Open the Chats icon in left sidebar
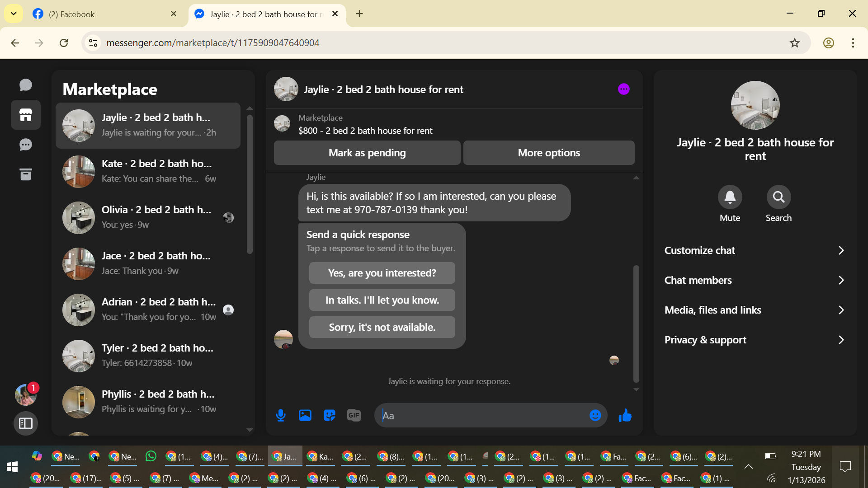The height and width of the screenshot is (488, 868). tap(26, 85)
